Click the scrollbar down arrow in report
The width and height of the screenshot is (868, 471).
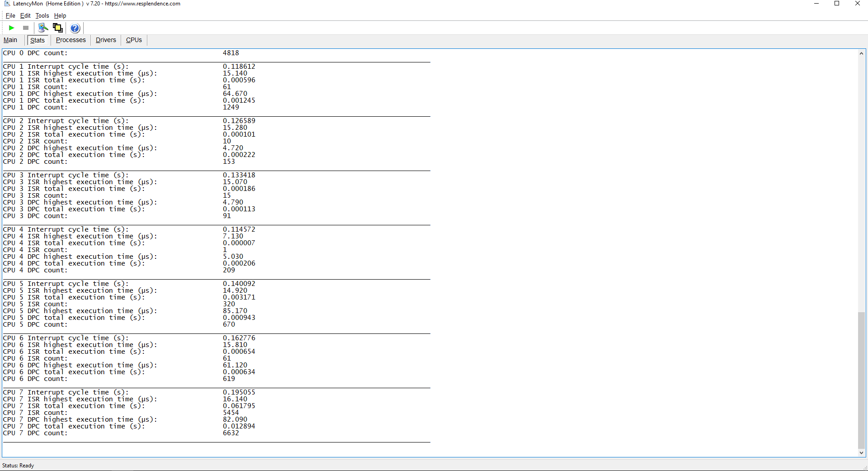(861, 452)
